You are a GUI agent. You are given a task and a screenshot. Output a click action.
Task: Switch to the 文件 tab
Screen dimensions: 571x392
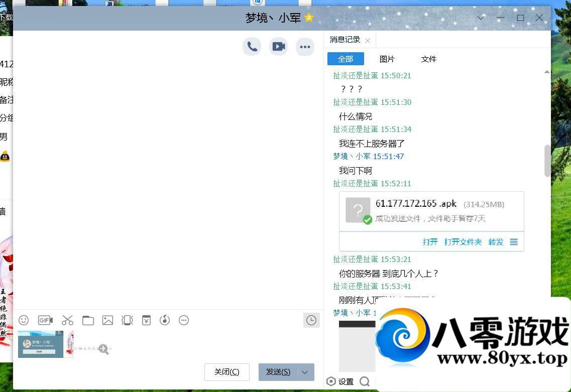[x=428, y=59]
